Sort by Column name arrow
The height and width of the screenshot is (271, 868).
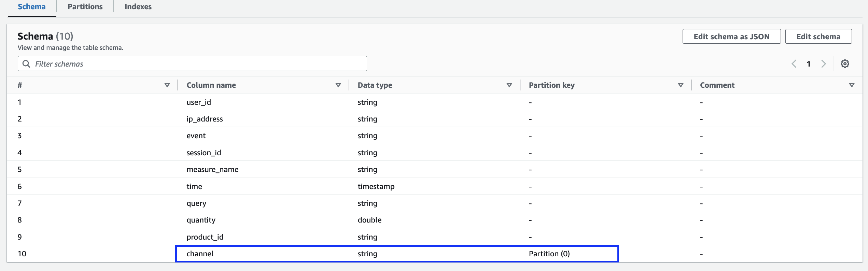click(x=338, y=85)
